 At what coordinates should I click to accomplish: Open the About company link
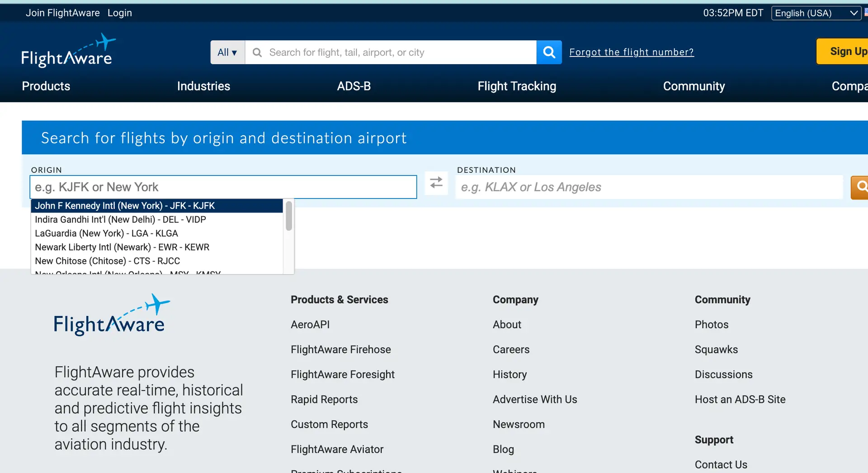point(507,325)
